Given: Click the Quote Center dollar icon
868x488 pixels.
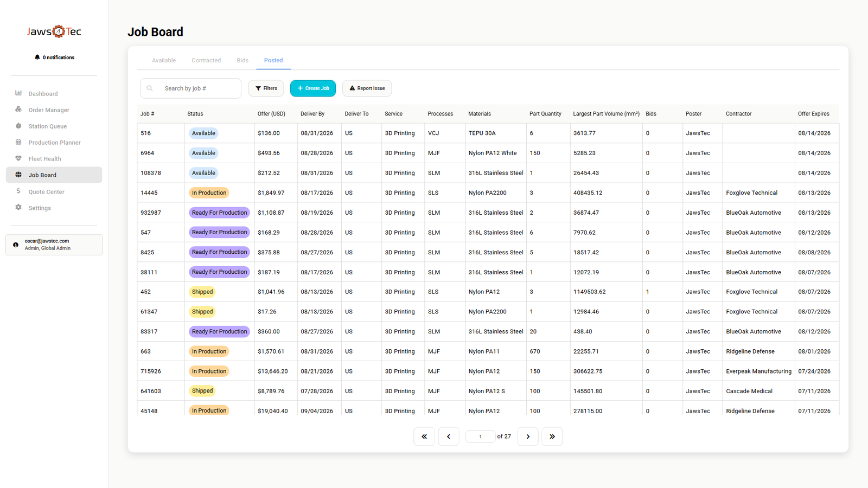Looking at the screenshot, I should (x=18, y=191).
